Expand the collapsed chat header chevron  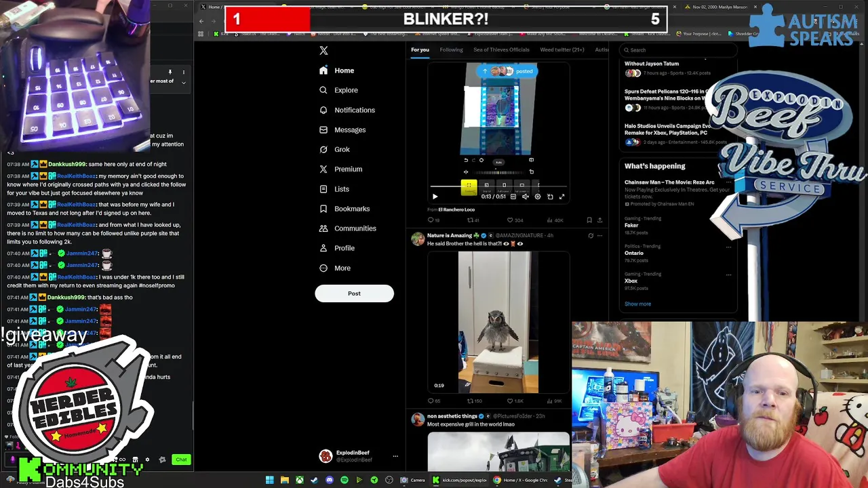pyautogui.click(x=183, y=82)
